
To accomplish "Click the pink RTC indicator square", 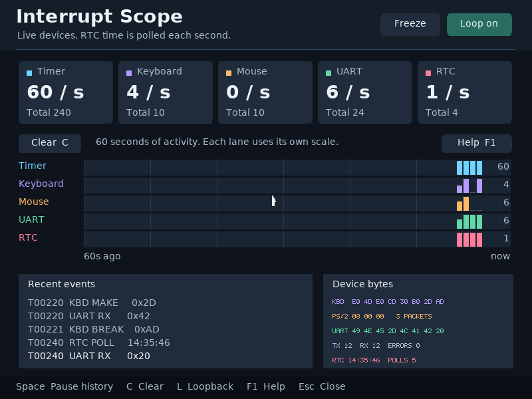I will point(428,73).
